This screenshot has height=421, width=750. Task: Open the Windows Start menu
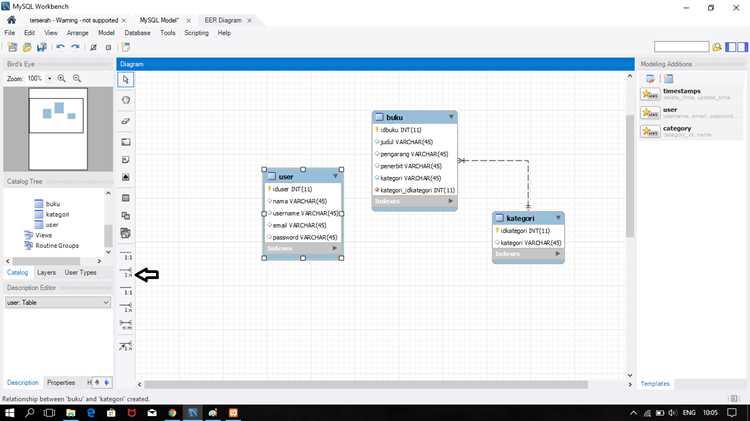point(10,412)
